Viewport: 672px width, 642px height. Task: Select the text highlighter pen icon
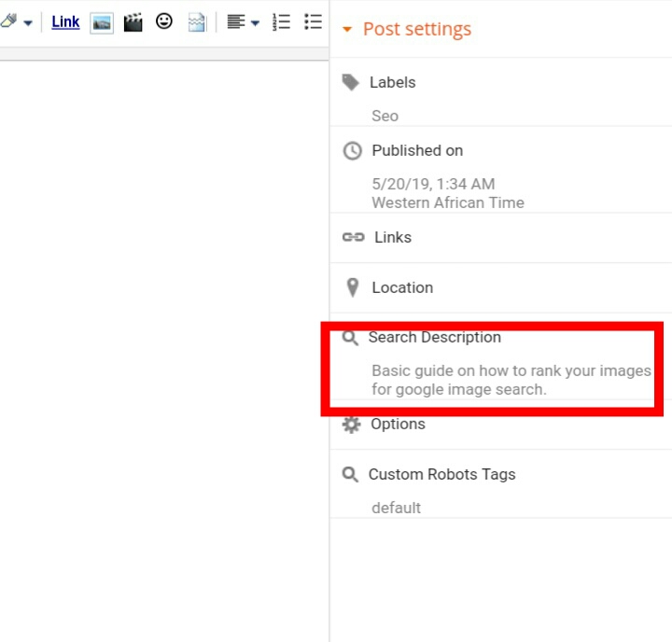click(x=8, y=21)
